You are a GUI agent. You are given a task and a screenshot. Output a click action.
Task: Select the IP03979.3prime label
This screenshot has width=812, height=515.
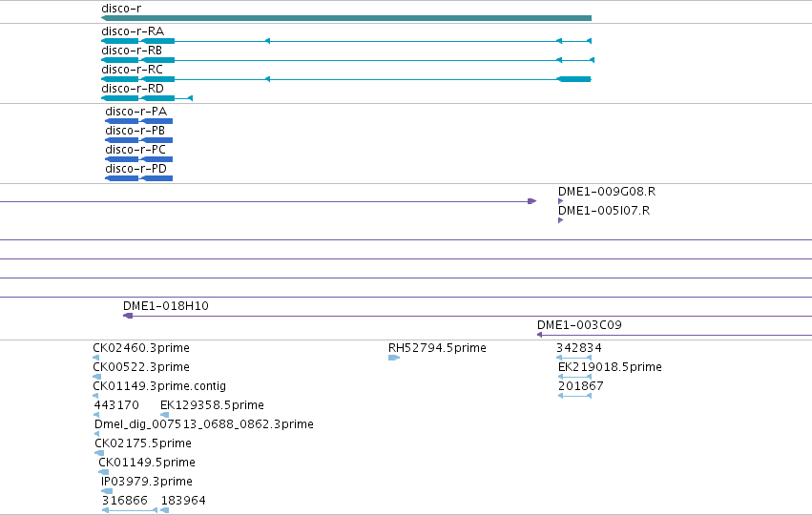tap(147, 482)
